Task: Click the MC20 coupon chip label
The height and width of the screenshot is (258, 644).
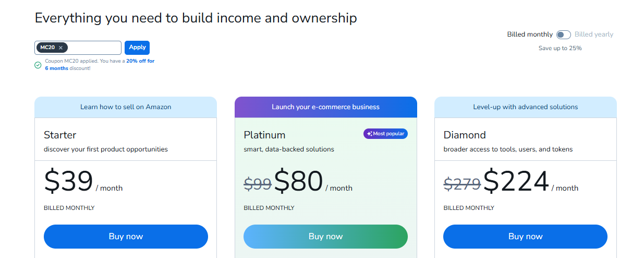Action: coord(47,48)
